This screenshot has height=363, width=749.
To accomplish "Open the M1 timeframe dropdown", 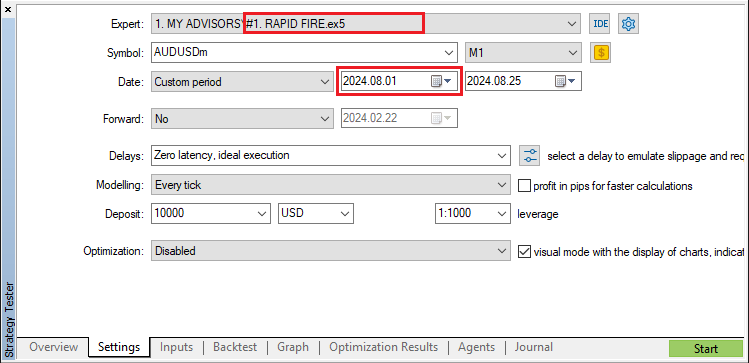I will [x=524, y=53].
